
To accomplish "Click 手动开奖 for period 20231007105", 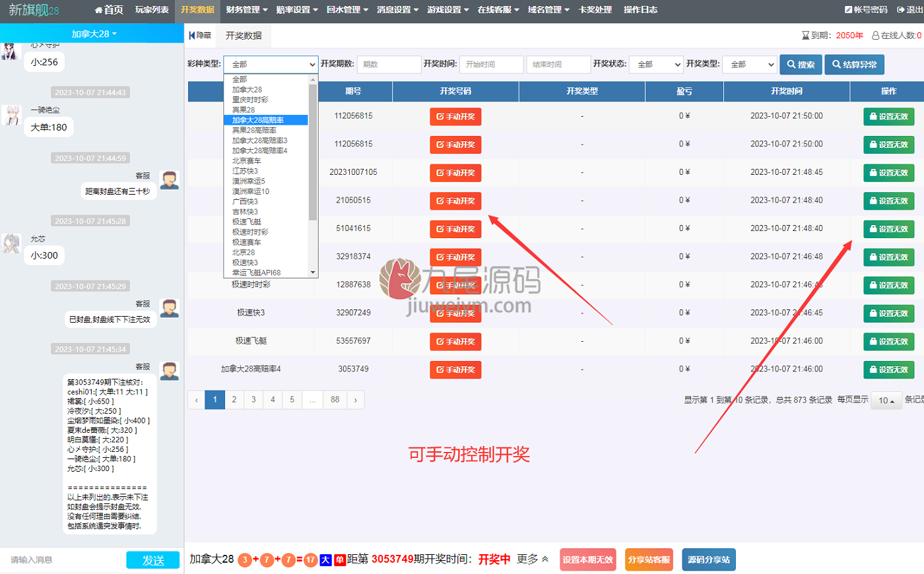I will coord(455,173).
